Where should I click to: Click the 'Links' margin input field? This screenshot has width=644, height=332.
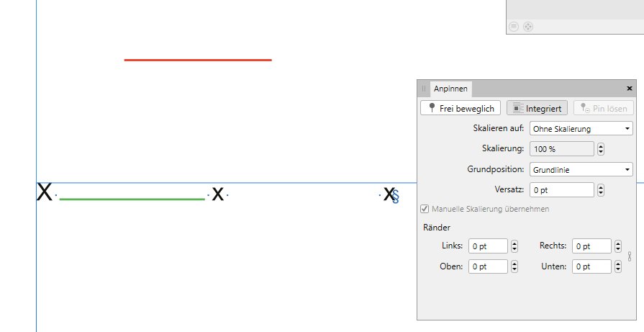488,246
